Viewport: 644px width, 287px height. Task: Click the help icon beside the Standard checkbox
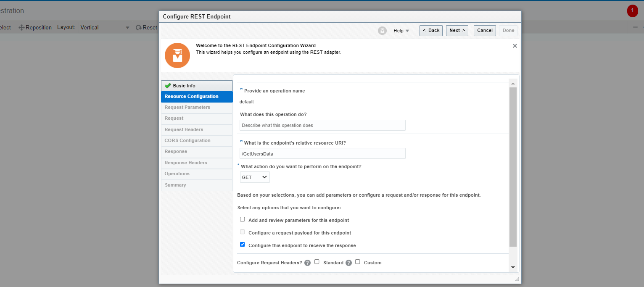click(x=348, y=263)
